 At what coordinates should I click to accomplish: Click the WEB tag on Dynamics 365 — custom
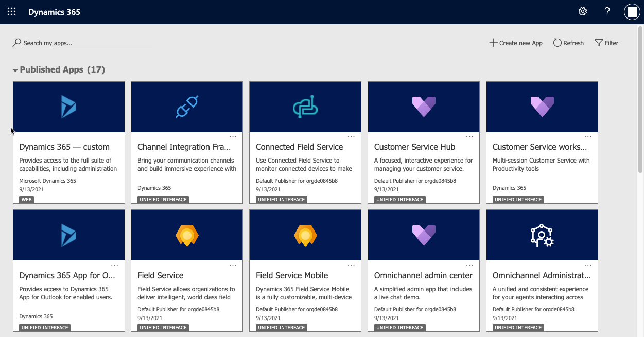point(27,199)
